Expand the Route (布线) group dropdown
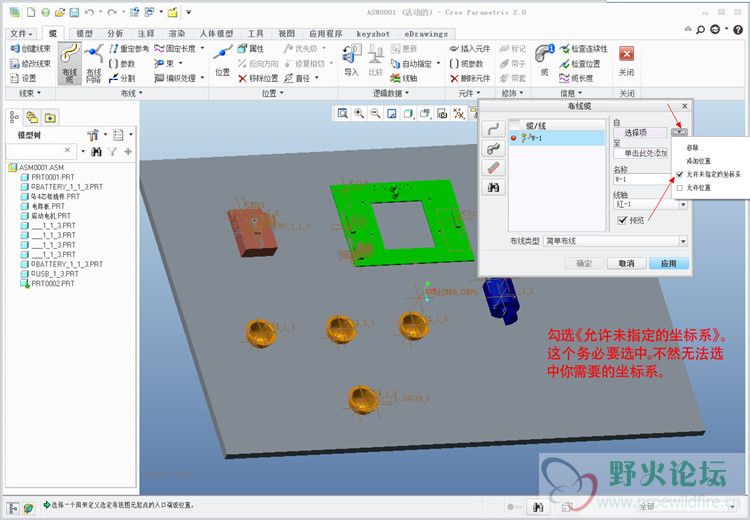The width and height of the screenshot is (750, 520). [132, 93]
